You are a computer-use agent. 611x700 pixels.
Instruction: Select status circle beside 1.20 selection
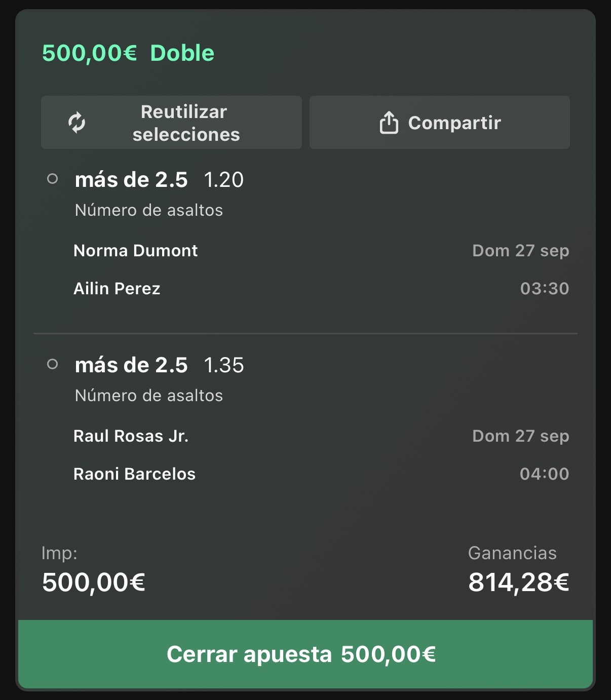coord(52,179)
